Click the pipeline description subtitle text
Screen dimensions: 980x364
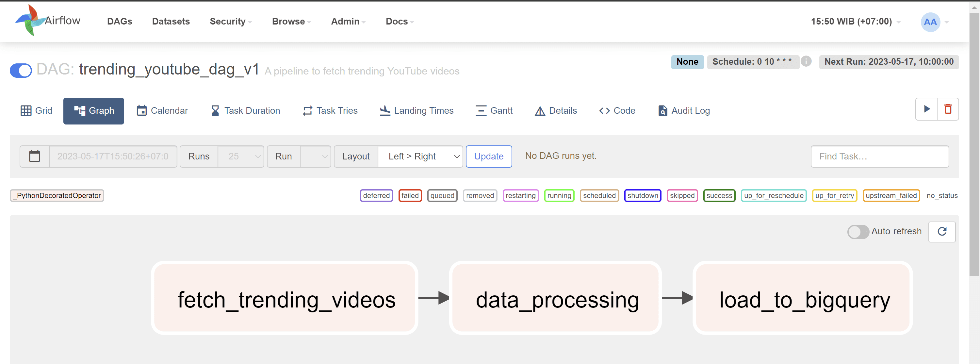(x=362, y=71)
